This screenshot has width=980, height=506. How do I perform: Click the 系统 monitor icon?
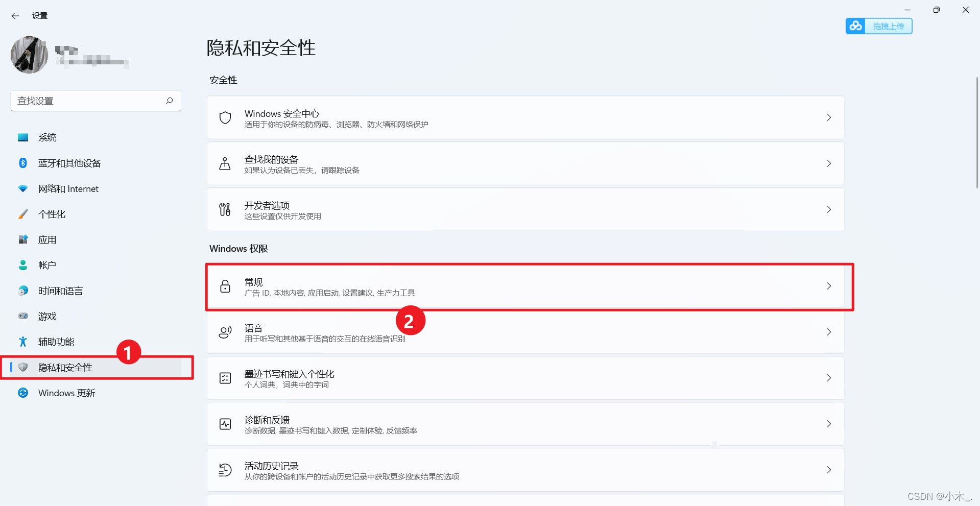pyautogui.click(x=23, y=137)
